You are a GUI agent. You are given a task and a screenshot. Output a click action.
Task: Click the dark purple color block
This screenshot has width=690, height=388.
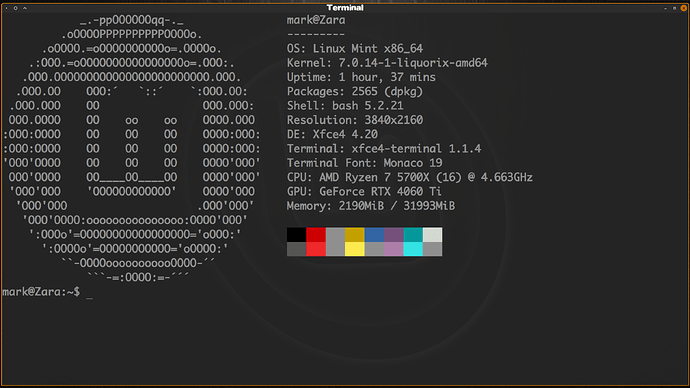click(394, 234)
